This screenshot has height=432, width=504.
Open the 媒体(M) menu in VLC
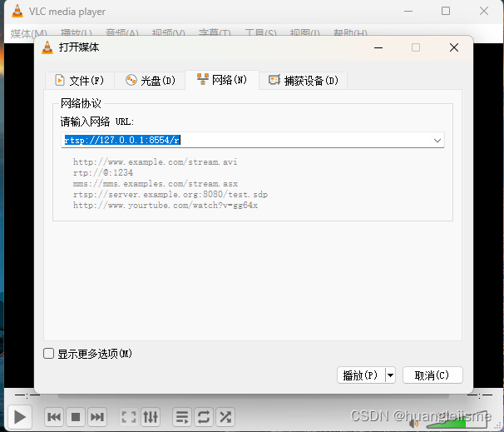(28, 33)
